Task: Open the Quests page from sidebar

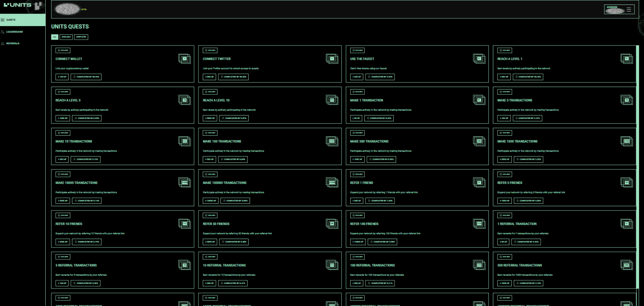Action: pos(22,20)
